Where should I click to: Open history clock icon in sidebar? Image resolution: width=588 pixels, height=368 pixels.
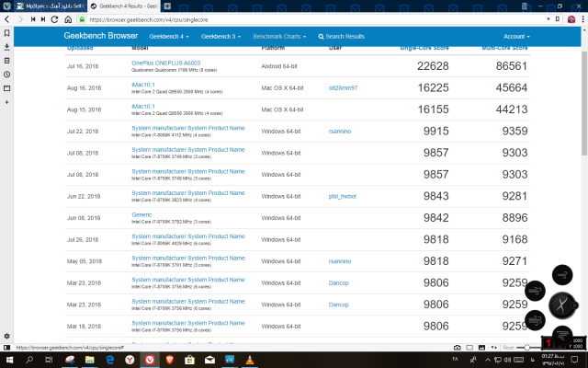pyautogui.click(x=7, y=74)
